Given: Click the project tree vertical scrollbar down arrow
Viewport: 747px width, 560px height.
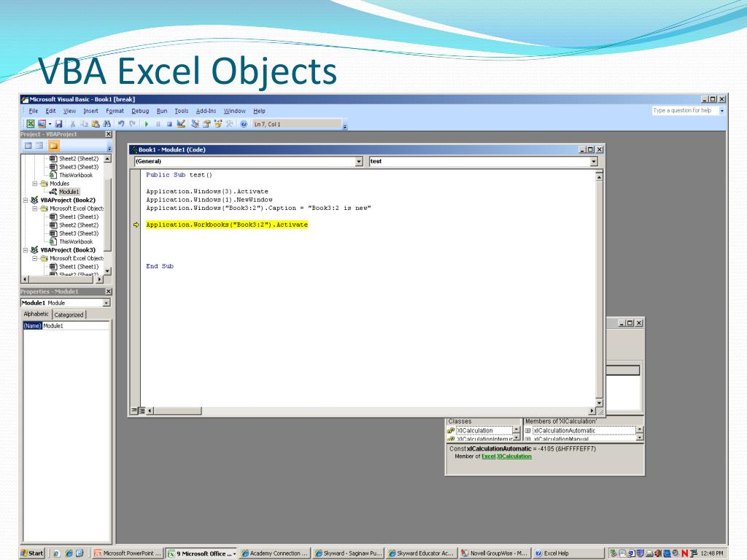Looking at the screenshot, I should pos(107,271).
